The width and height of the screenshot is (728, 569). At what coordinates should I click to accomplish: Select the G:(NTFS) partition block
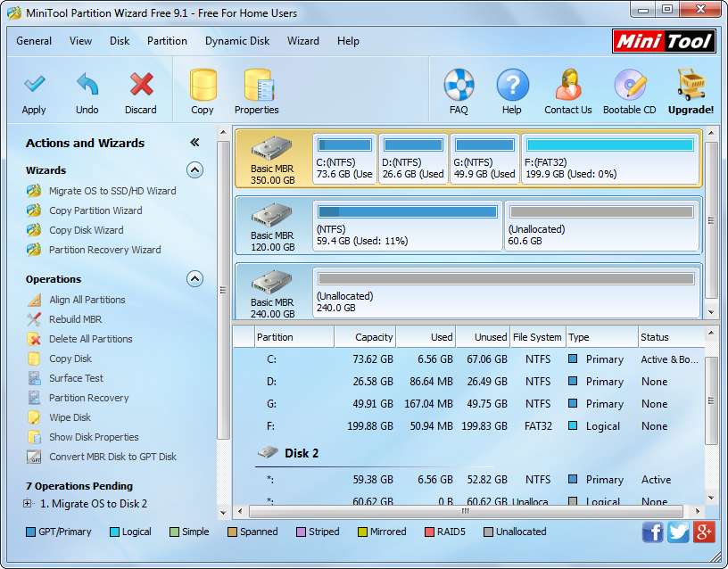484,159
